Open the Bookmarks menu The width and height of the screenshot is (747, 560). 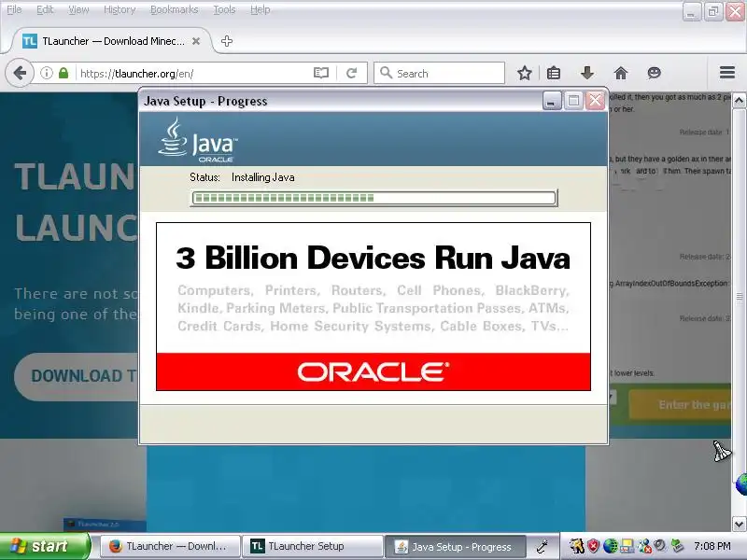coord(174,9)
